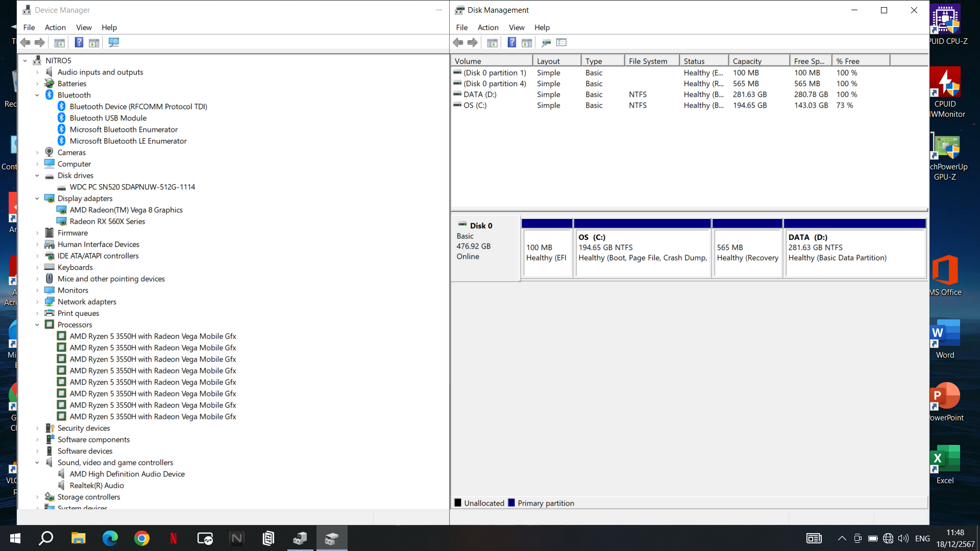Image resolution: width=980 pixels, height=551 pixels.
Task: Open CPUID HWMonitor desktop shortcut
Action: coord(945,93)
